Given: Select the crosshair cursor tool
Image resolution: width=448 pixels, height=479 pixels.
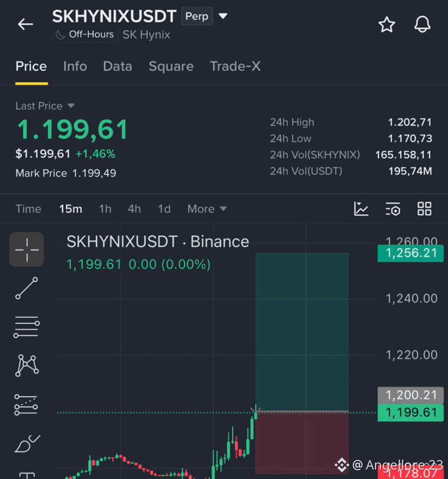Looking at the screenshot, I should (x=27, y=250).
